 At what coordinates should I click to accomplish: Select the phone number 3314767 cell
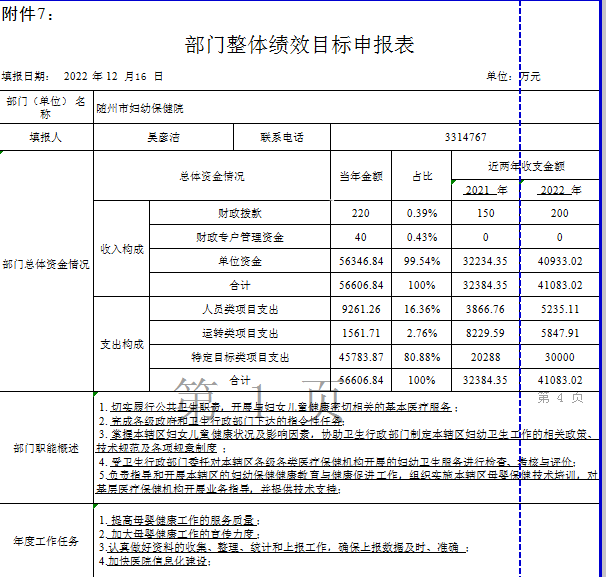click(x=465, y=137)
